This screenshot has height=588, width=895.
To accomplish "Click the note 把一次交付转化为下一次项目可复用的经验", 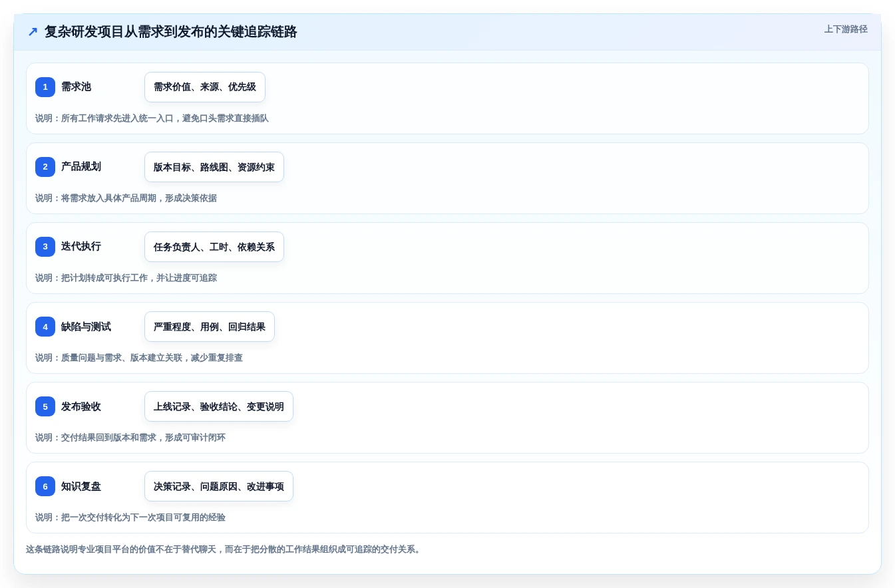I will point(130,517).
